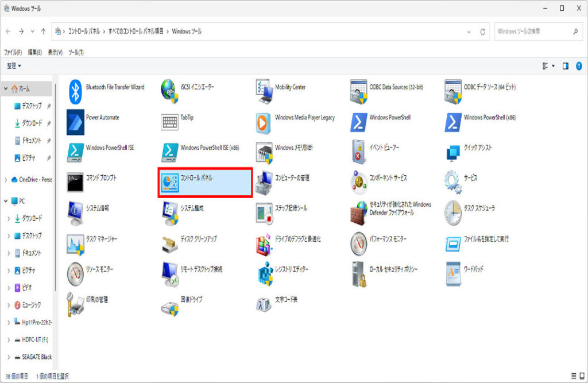The width and height of the screenshot is (588, 383).
Task: Open the 整理 dropdown menu
Action: 14,66
